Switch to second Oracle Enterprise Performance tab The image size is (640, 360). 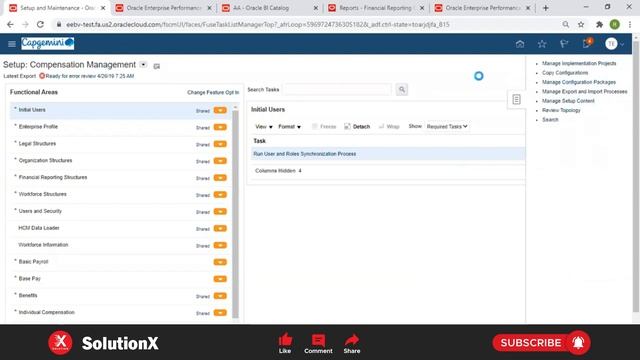(481, 8)
